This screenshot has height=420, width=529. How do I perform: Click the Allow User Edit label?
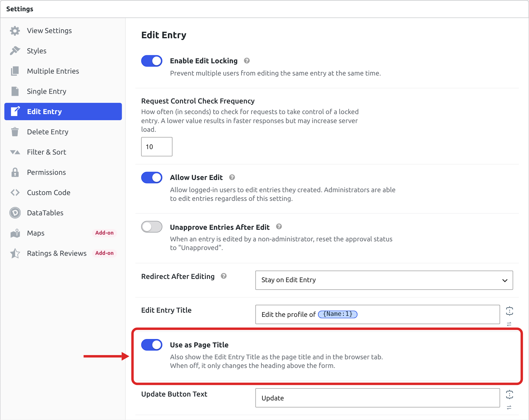(x=196, y=177)
